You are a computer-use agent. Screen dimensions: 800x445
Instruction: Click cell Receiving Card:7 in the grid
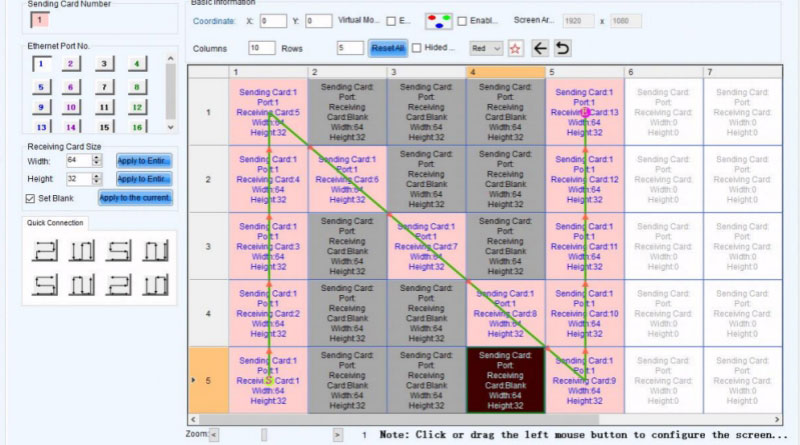pos(427,246)
